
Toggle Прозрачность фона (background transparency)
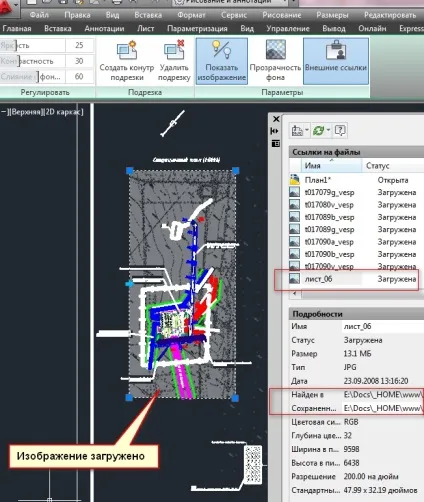pyautogui.click(x=275, y=61)
